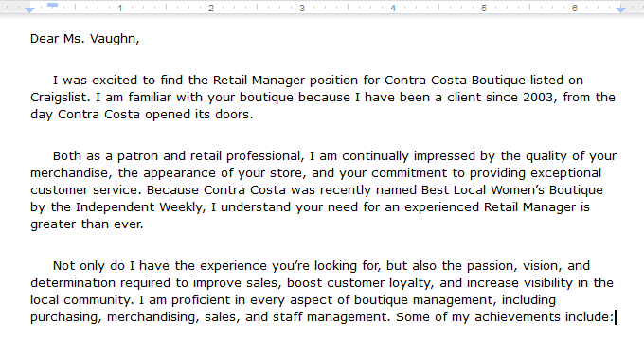Image resolution: width=644 pixels, height=341 pixels.
Task: Click the left indent triangle on the ruler
Action: 29,9
